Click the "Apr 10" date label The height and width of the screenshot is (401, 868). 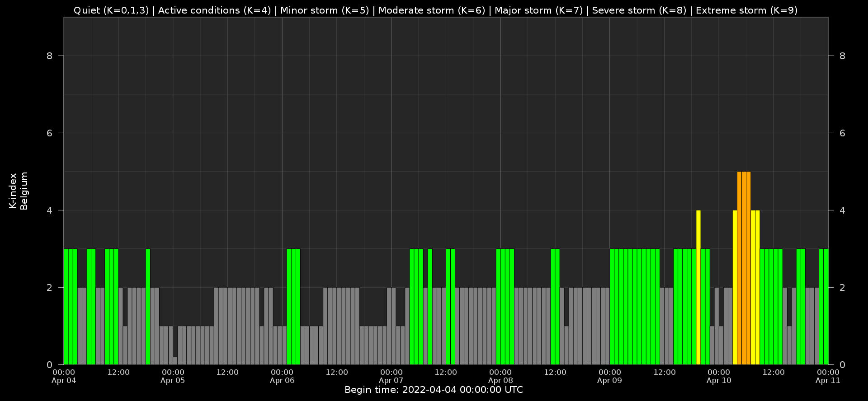coord(719,380)
